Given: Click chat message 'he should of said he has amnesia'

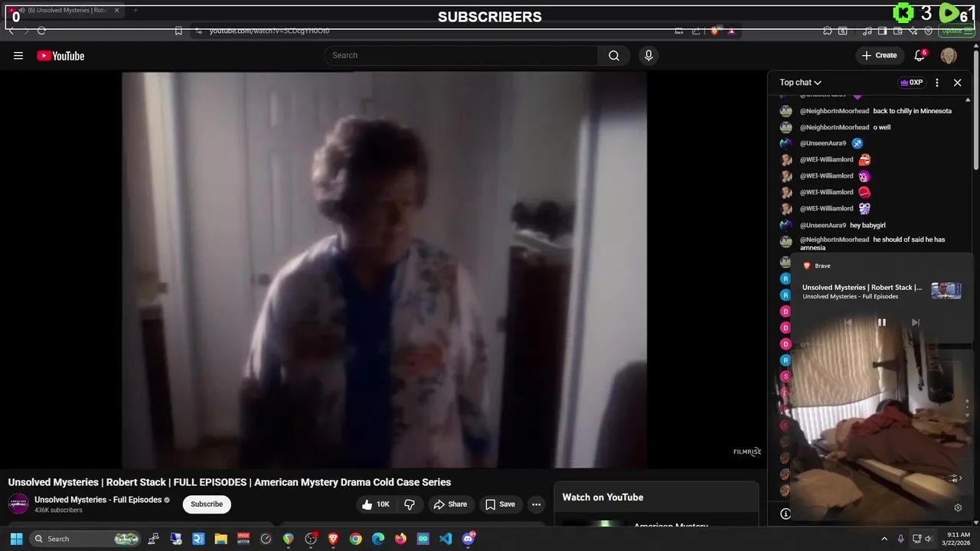Looking at the screenshot, I should [873, 243].
